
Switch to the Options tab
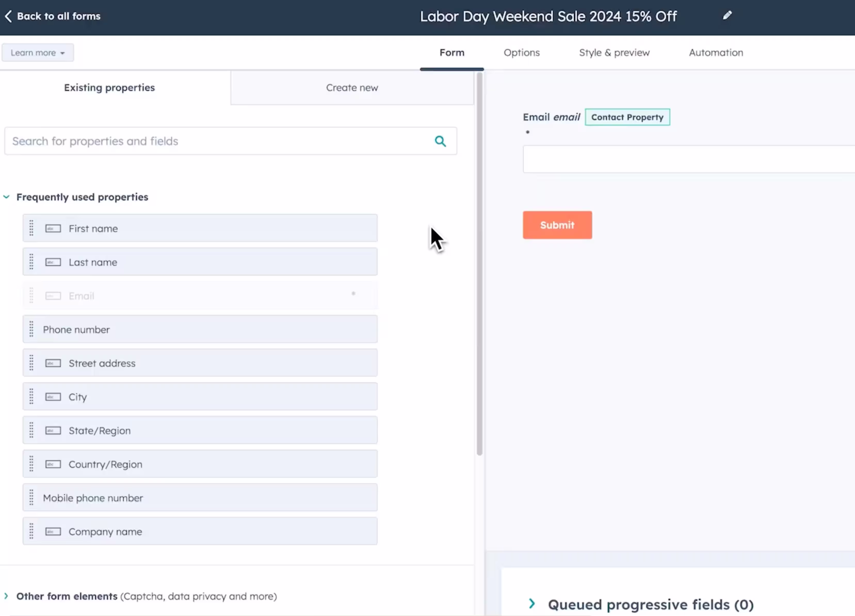pos(521,53)
